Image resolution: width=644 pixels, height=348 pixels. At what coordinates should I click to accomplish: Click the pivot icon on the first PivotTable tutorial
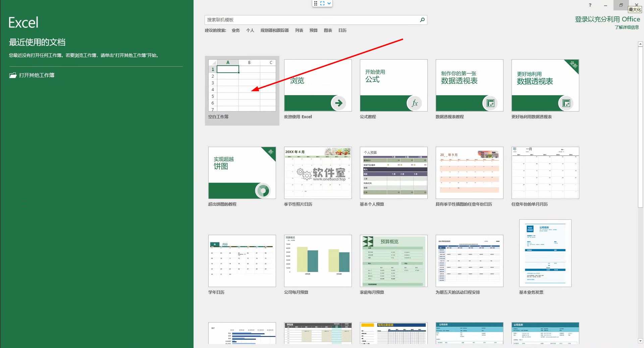point(490,103)
